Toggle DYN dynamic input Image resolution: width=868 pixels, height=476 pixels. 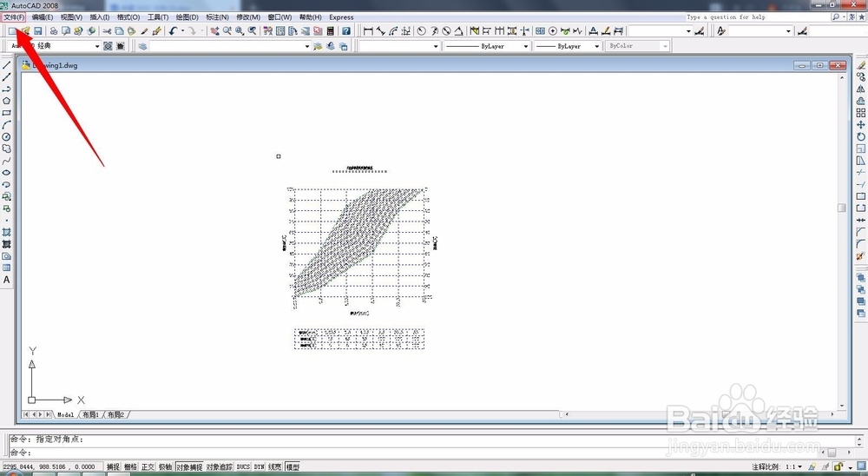pyautogui.click(x=259, y=467)
